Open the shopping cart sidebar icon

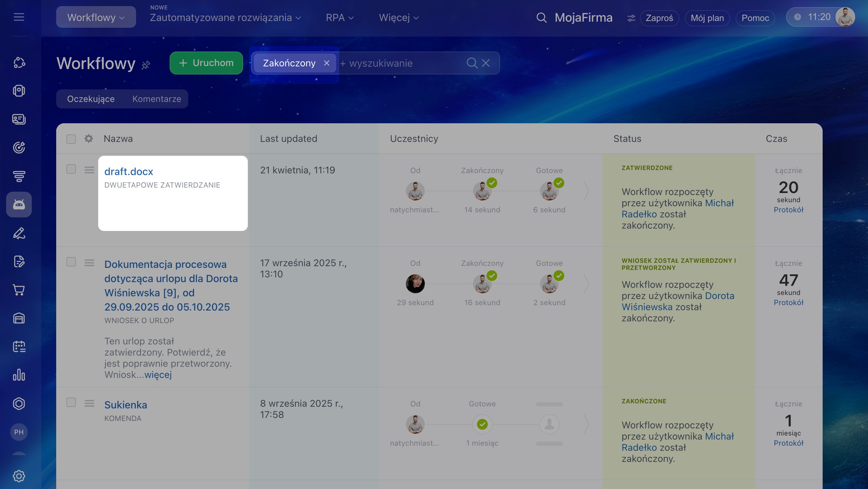click(19, 290)
